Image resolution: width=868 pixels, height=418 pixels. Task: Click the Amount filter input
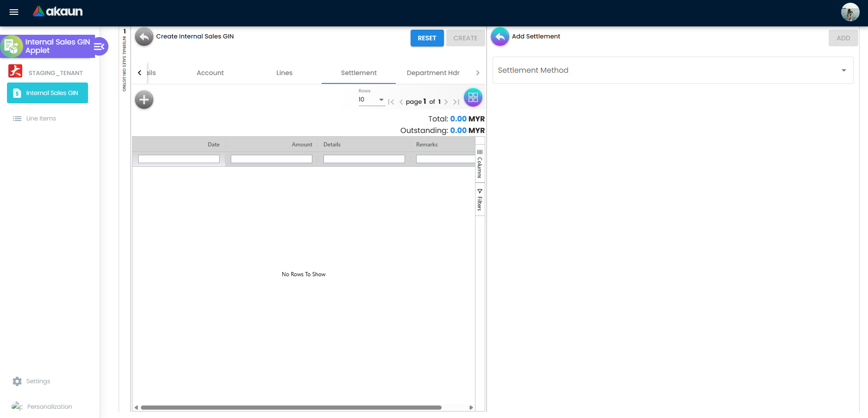point(272,159)
